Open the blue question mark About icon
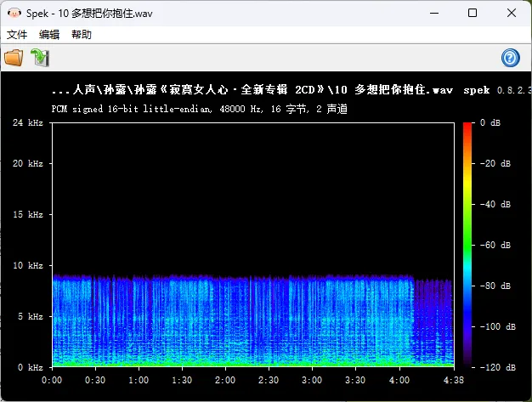 511,58
